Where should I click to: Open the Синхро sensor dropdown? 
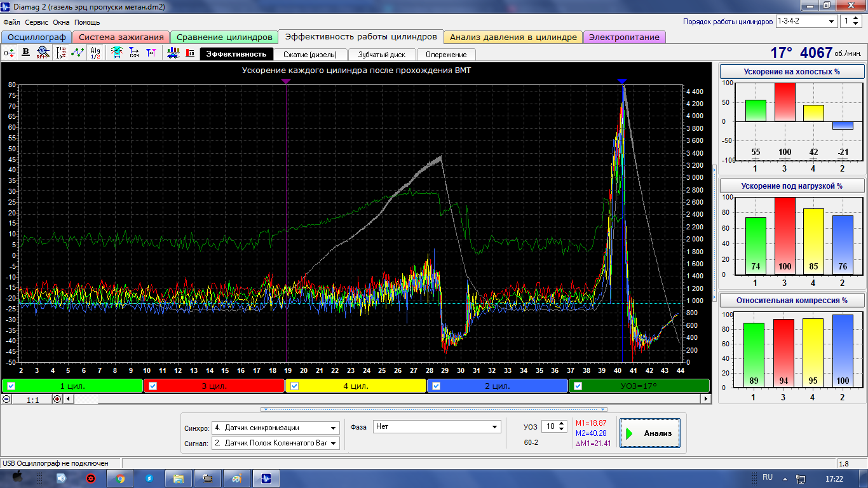[334, 428]
